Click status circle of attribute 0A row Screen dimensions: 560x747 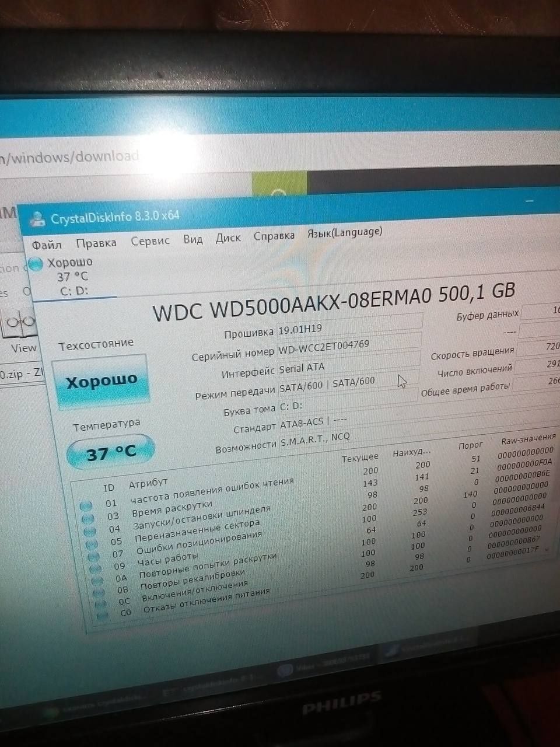(99, 581)
